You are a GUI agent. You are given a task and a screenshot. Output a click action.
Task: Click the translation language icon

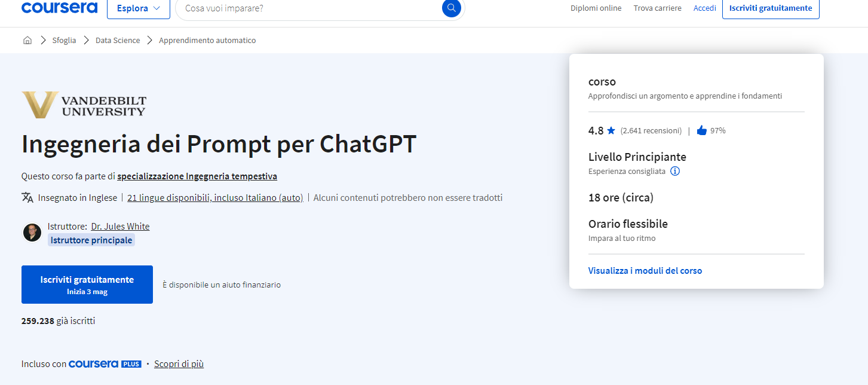click(x=27, y=197)
